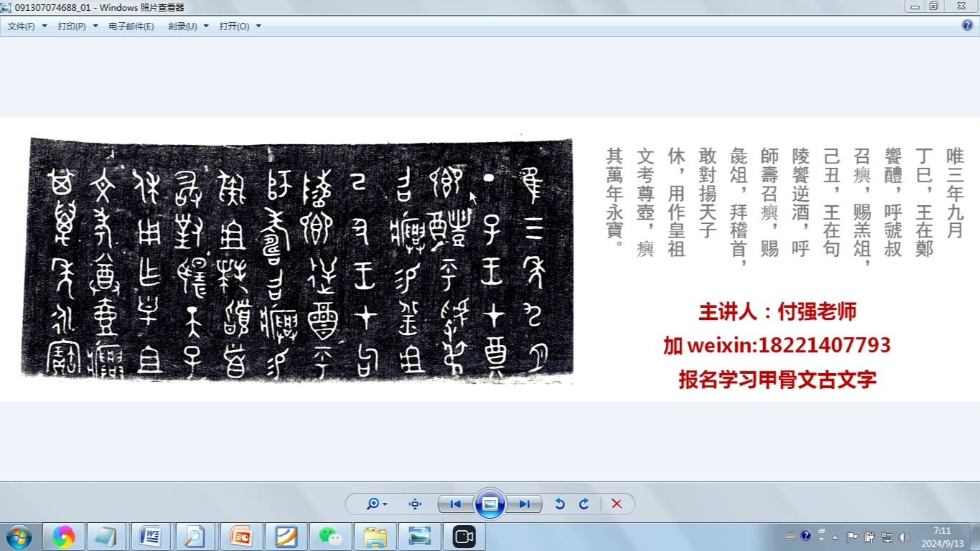980x551 pixels.
Task: Open the 电子邮件(E) menu item
Action: click(x=131, y=26)
